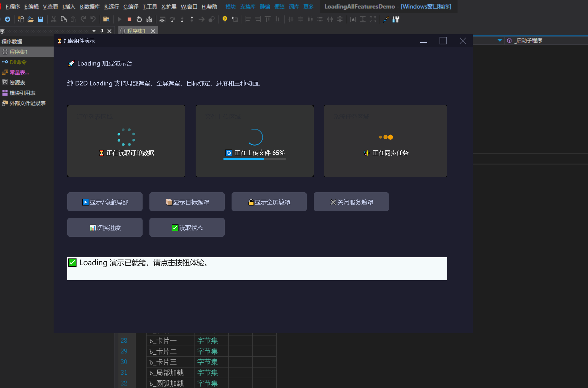Click the 读取状态 button
Screen dimensions: 588x388
[x=187, y=227]
